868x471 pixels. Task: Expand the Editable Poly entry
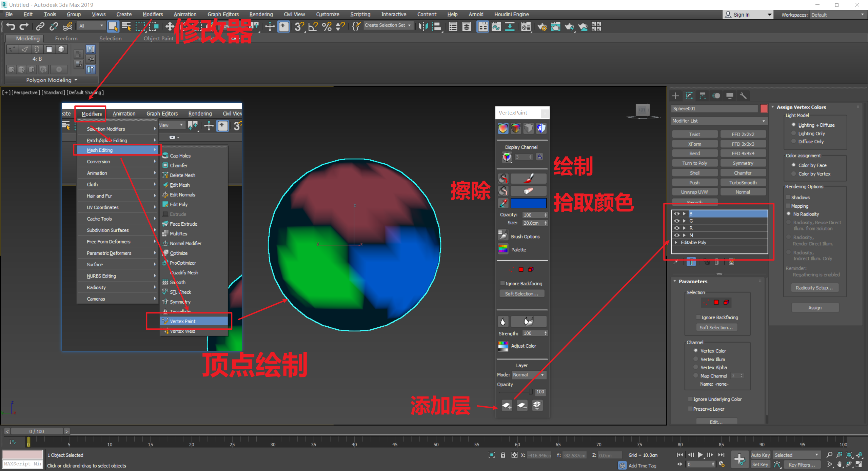click(x=676, y=242)
